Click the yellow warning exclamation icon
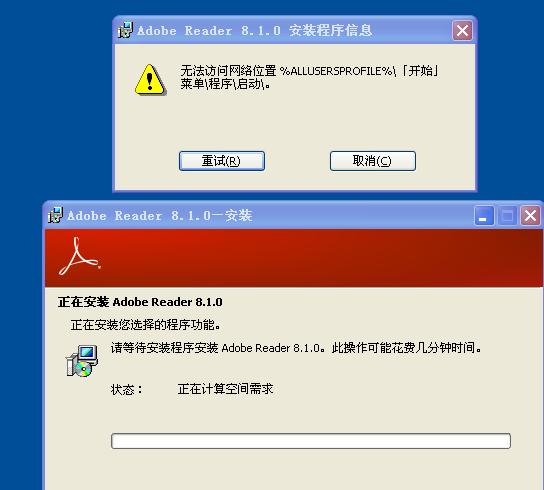The height and width of the screenshot is (490, 544). (x=150, y=80)
